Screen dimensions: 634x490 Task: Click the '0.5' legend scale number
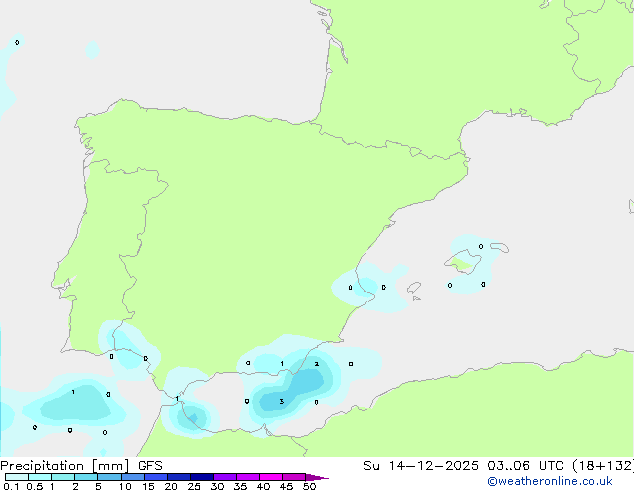pos(35,486)
